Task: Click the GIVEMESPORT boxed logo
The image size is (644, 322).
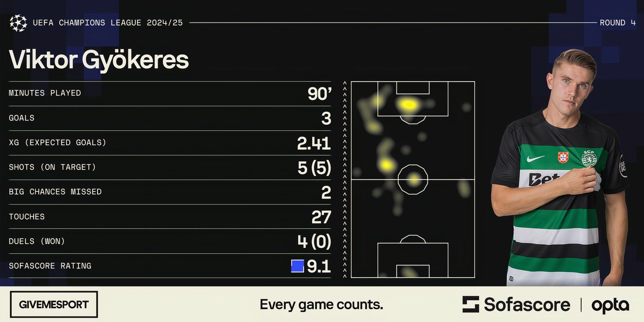Action: [x=54, y=304]
